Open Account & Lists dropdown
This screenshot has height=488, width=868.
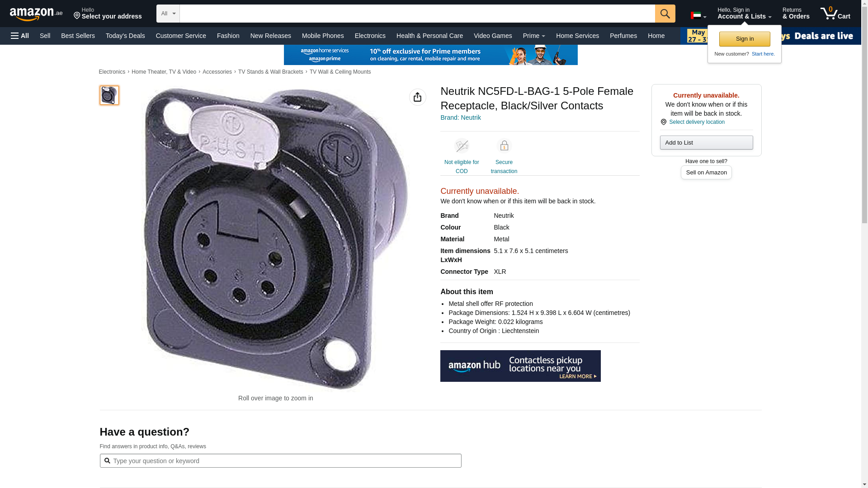coord(744,14)
